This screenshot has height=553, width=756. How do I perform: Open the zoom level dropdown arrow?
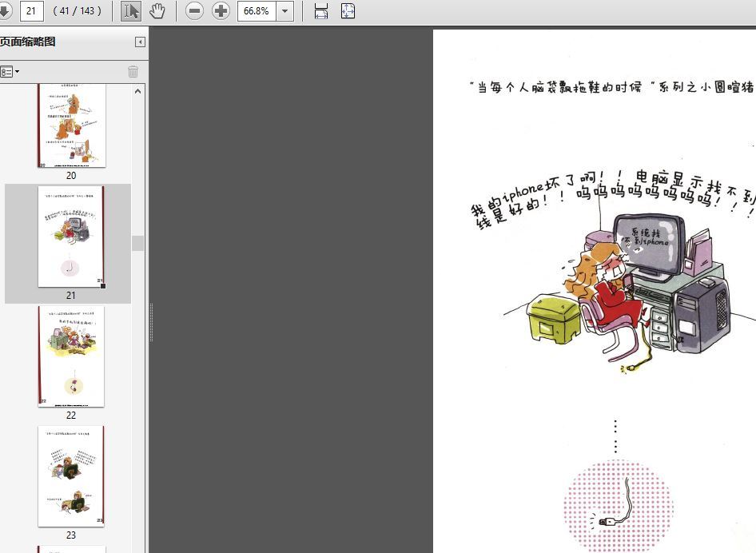(x=285, y=10)
